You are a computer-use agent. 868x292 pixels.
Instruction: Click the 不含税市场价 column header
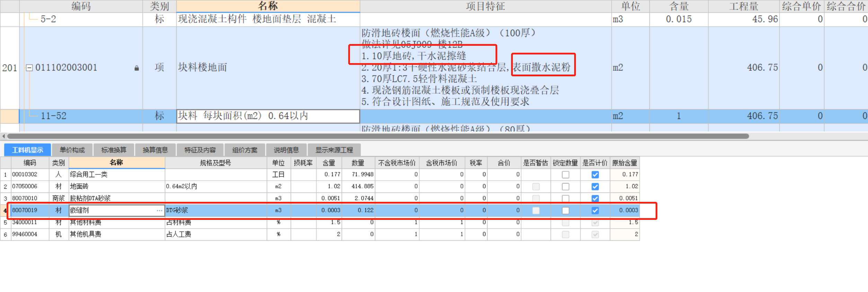397,163
